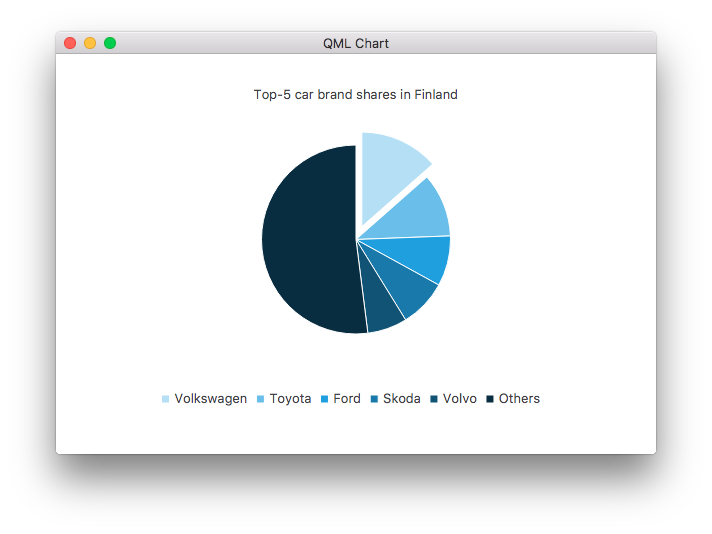The width and height of the screenshot is (712, 534).
Task: Click the Ford legend color marker
Action: tap(325, 399)
